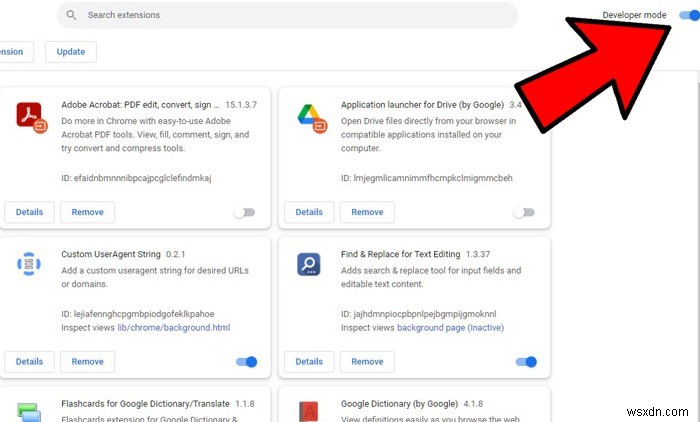Click the Google Dictionary extension icon
The image size is (700, 422).
coord(309,412)
